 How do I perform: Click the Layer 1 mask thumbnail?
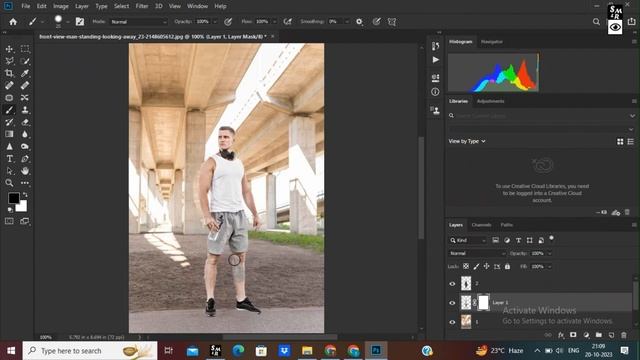pyautogui.click(x=484, y=302)
